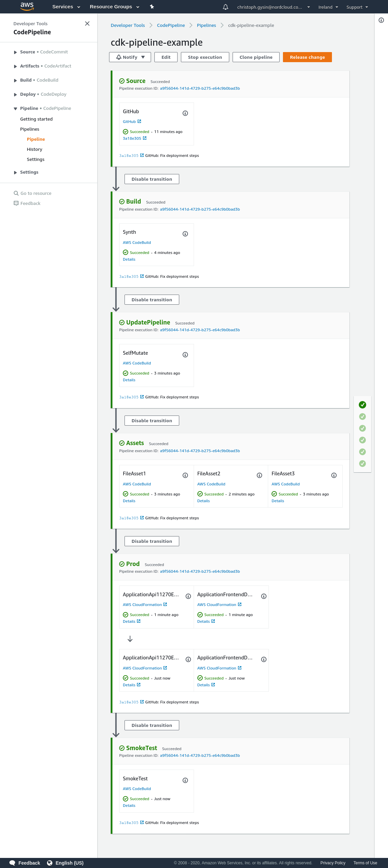This screenshot has width=388, height=868.
Task: Click Pipelines breadcrumb
Action: pyautogui.click(x=206, y=26)
